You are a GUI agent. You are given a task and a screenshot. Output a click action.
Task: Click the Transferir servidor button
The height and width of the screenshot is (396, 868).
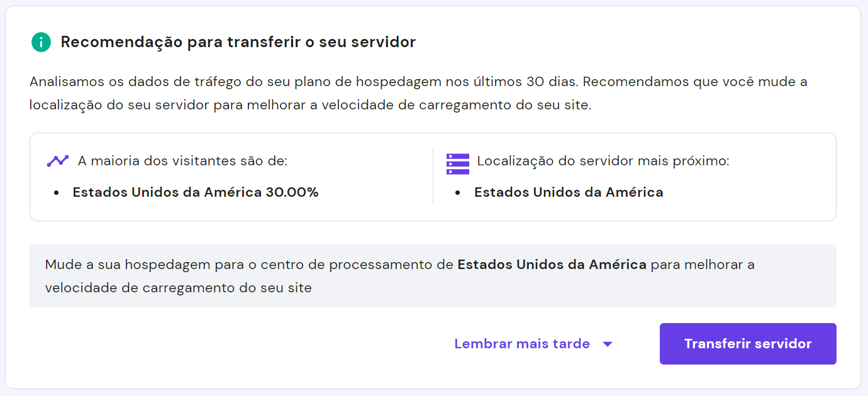(x=747, y=343)
